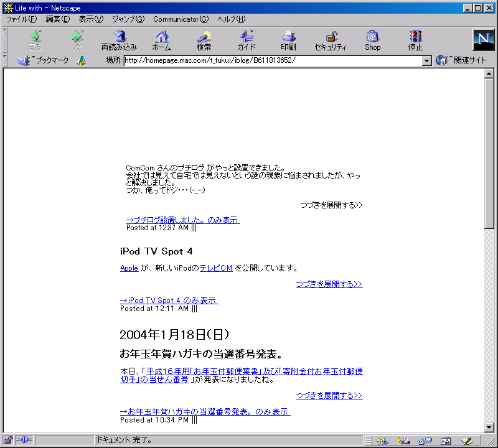Viewport: 498px width, 448px height.
Task: Click the Netscape N logo
Action: pyautogui.click(x=483, y=40)
